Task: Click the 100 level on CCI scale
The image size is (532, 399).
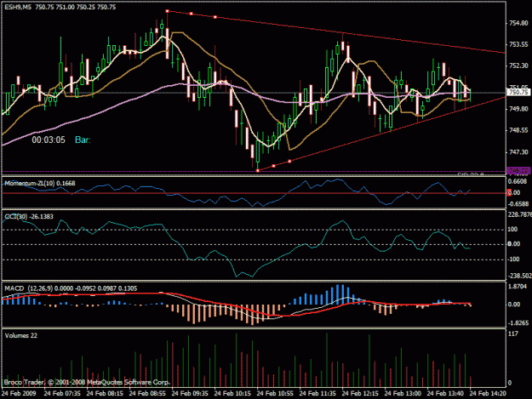Action: tap(512, 230)
